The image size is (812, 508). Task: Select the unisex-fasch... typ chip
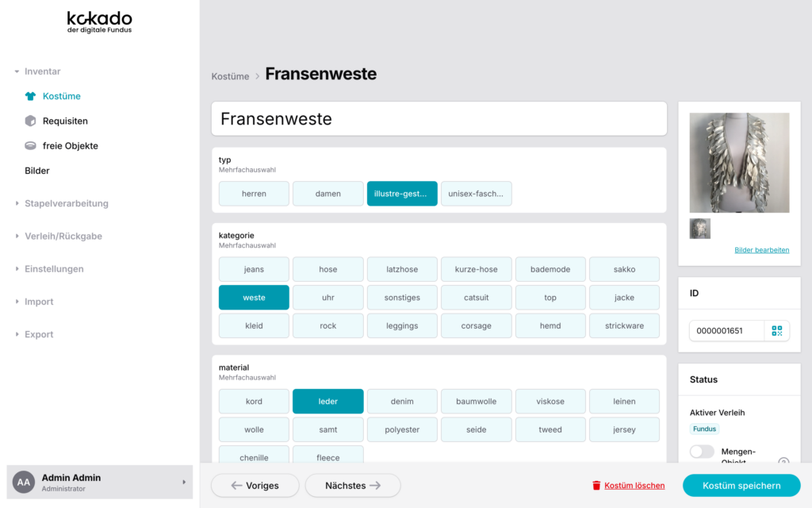click(476, 194)
